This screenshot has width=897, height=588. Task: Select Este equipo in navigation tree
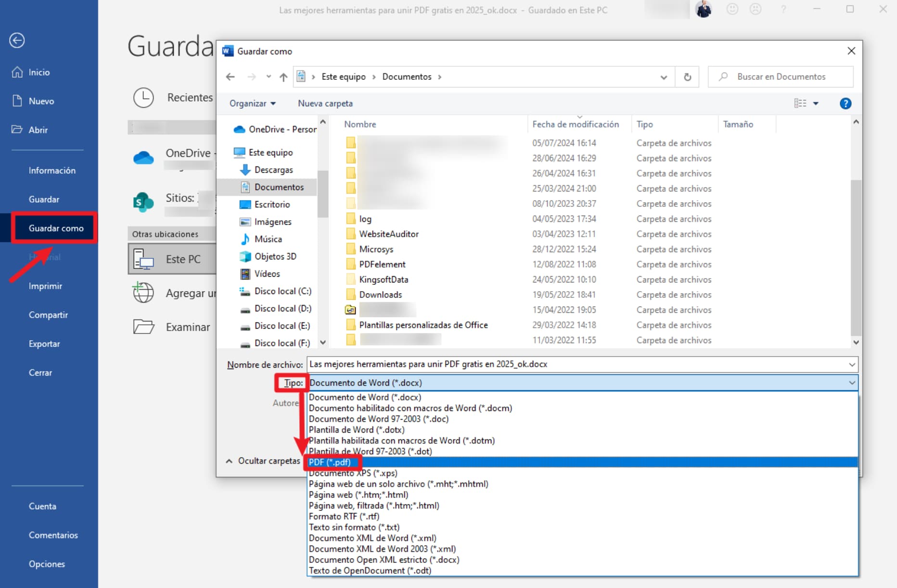263,153
